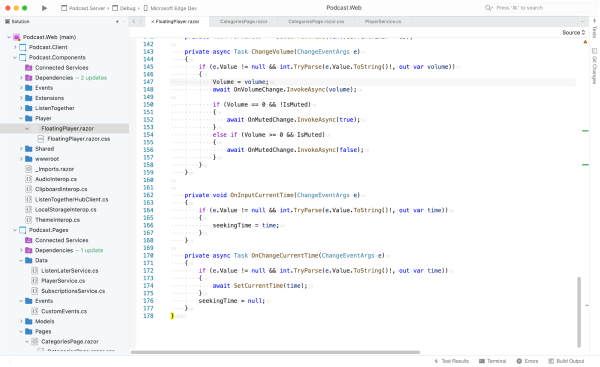
Task: Collapse the Player folder
Action: 21,118
